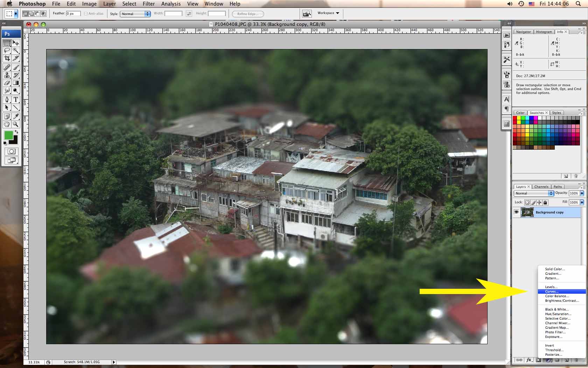The height and width of the screenshot is (368, 588).
Task: Toggle lock all
Action: point(545,202)
